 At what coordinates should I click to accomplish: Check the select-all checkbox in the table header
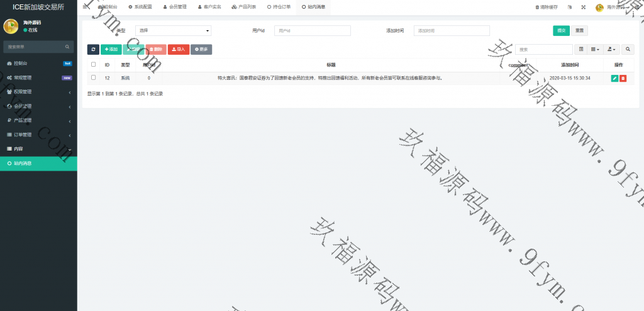(x=94, y=65)
